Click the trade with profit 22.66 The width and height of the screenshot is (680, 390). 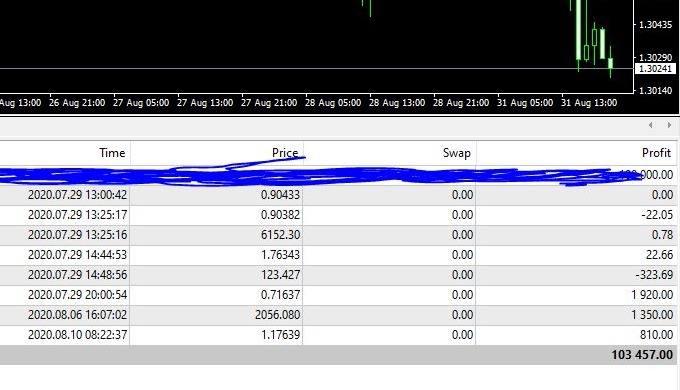coord(338,255)
